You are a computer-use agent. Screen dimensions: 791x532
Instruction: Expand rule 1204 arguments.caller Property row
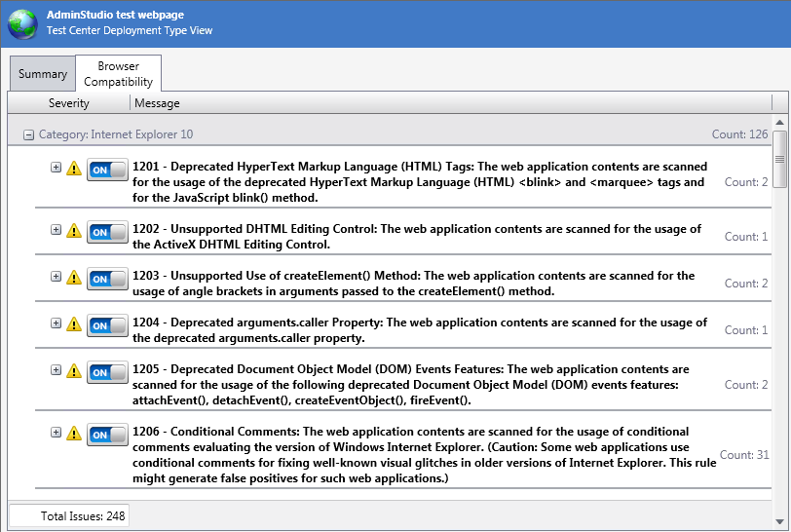pos(56,323)
